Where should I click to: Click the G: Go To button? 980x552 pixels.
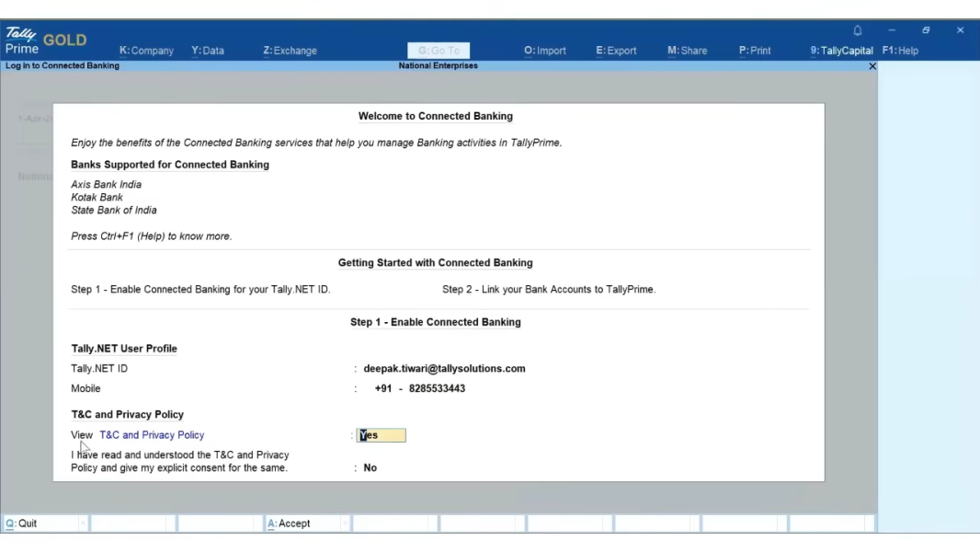(x=439, y=51)
